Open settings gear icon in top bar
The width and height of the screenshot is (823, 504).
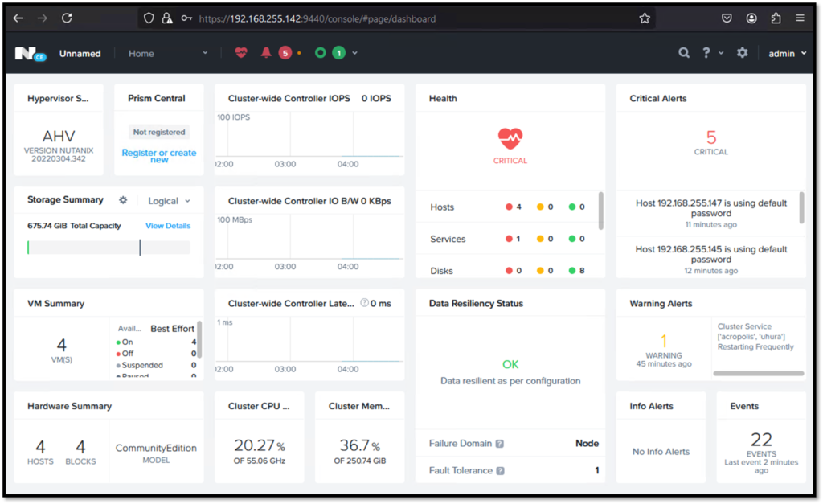(742, 52)
